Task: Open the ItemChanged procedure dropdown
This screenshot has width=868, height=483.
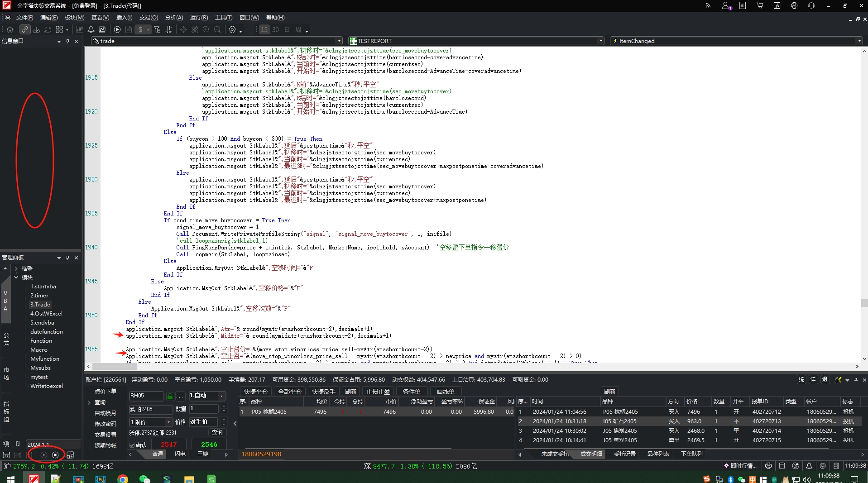Action: [x=859, y=41]
